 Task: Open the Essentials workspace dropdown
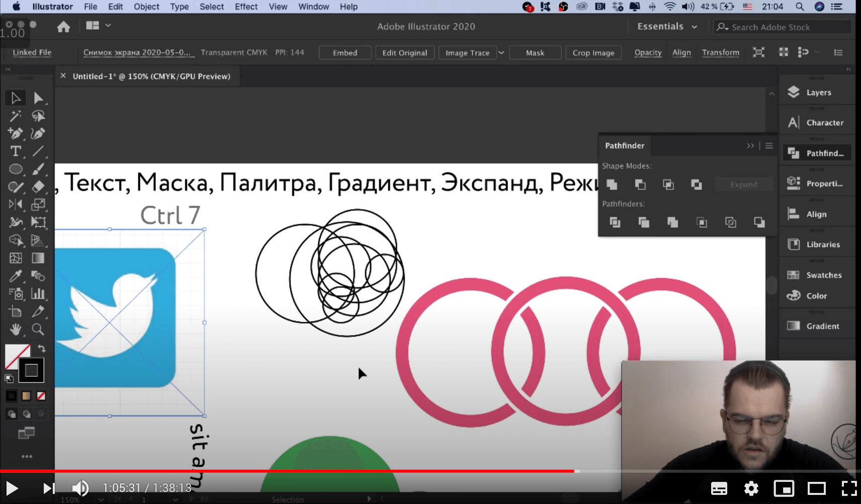tap(667, 27)
